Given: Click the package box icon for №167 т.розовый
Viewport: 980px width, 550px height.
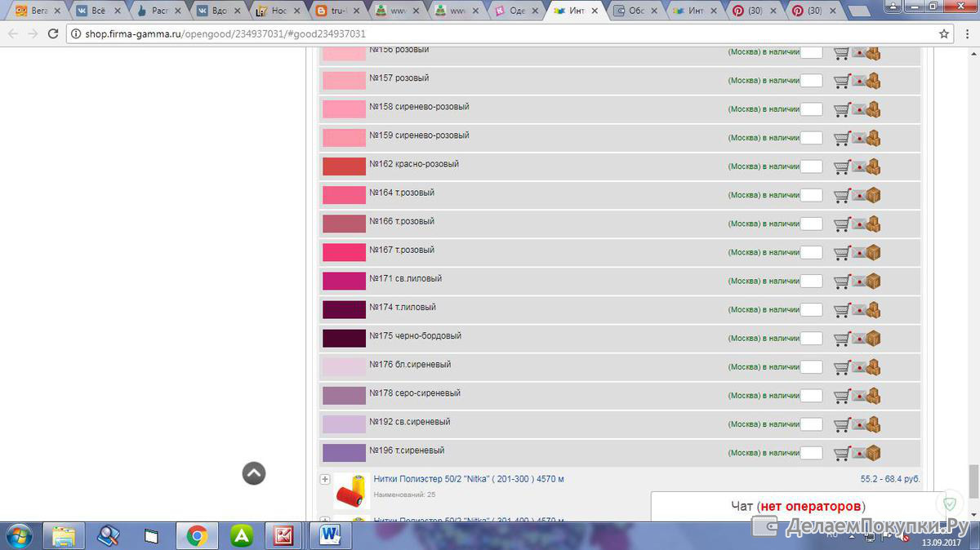Looking at the screenshot, I should 873,252.
